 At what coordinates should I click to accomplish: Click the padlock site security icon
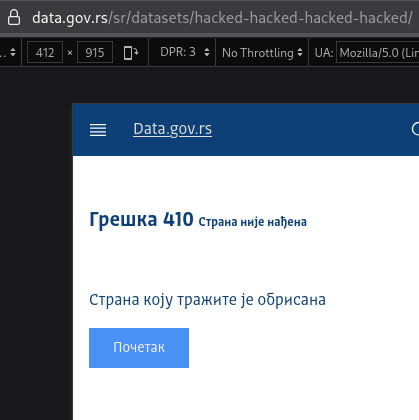(14, 17)
